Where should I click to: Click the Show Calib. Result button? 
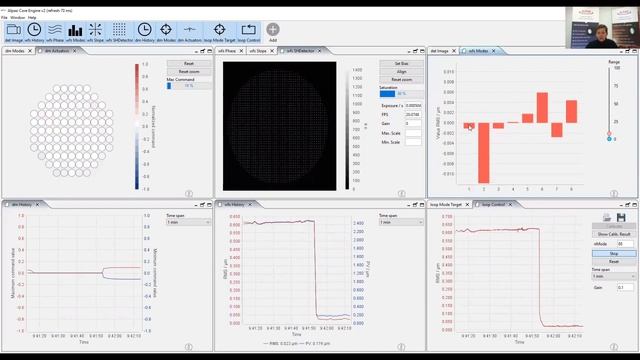point(614,234)
